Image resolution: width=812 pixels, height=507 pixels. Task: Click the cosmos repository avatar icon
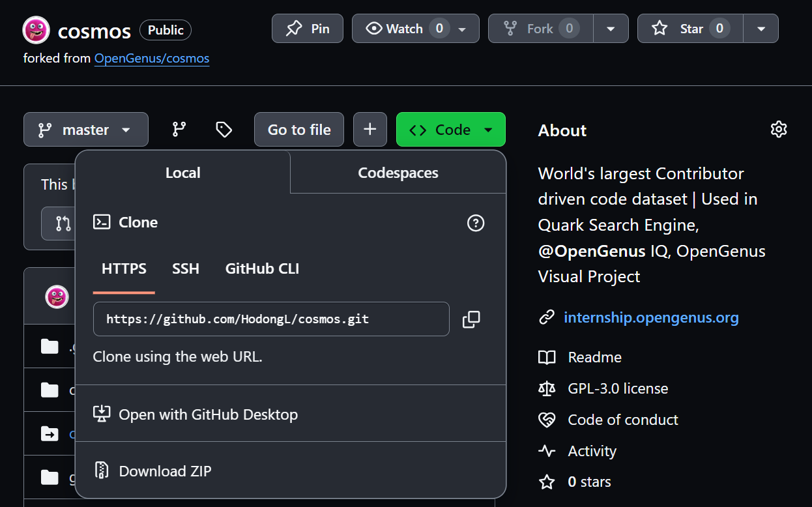[x=36, y=30]
